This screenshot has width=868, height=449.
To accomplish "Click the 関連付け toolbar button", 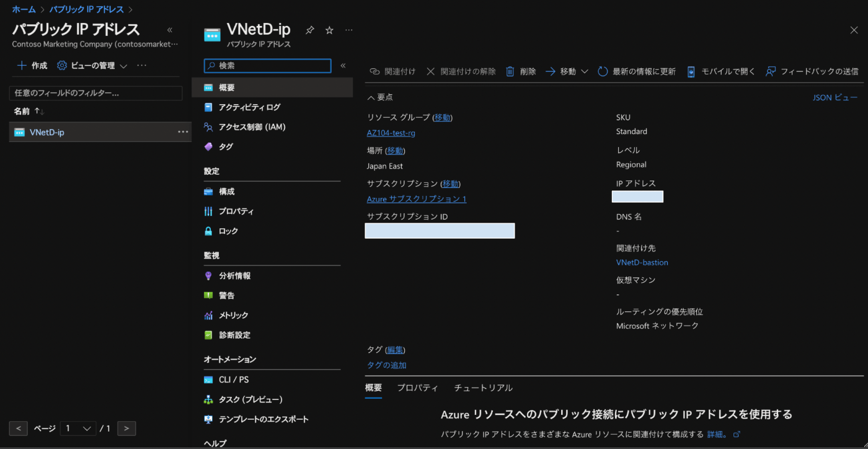I will click(x=392, y=71).
